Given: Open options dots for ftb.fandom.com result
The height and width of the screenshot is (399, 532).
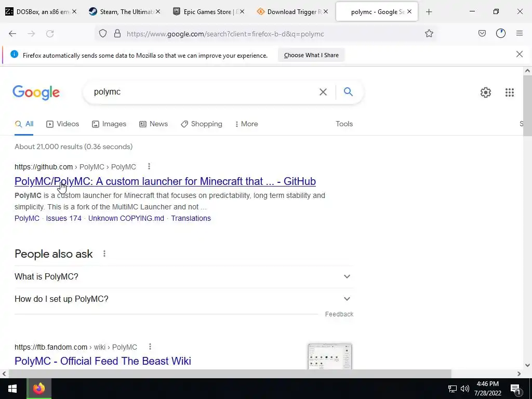Looking at the screenshot, I should [150, 347].
